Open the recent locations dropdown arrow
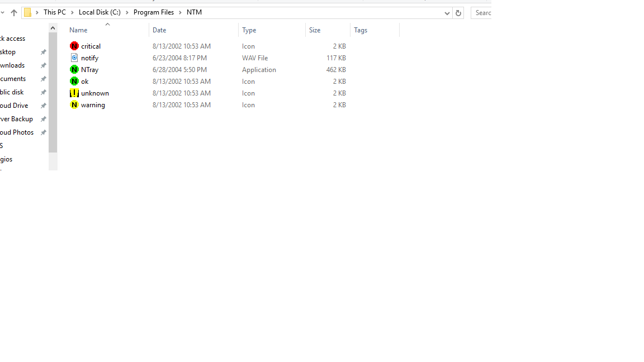Viewport: 644px width, 362px height. point(3,13)
